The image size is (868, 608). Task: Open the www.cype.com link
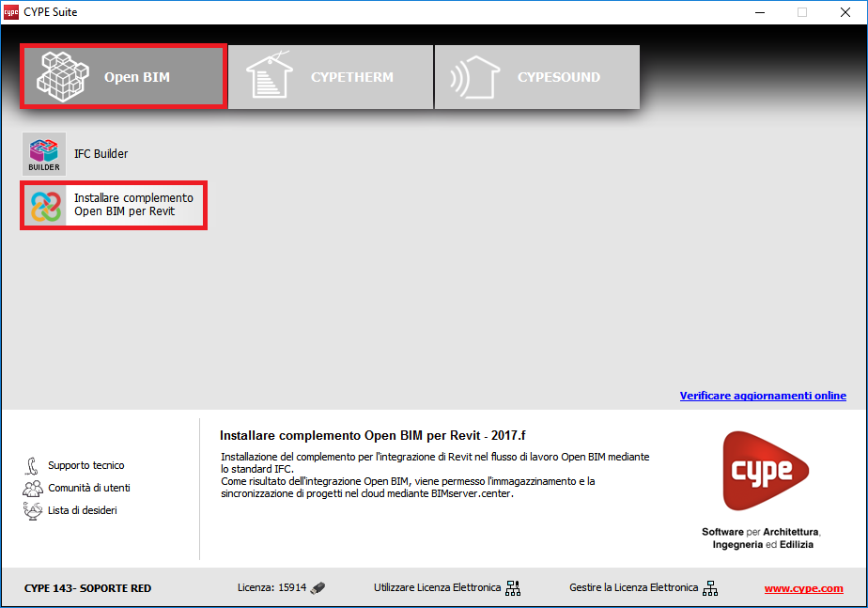tap(804, 588)
